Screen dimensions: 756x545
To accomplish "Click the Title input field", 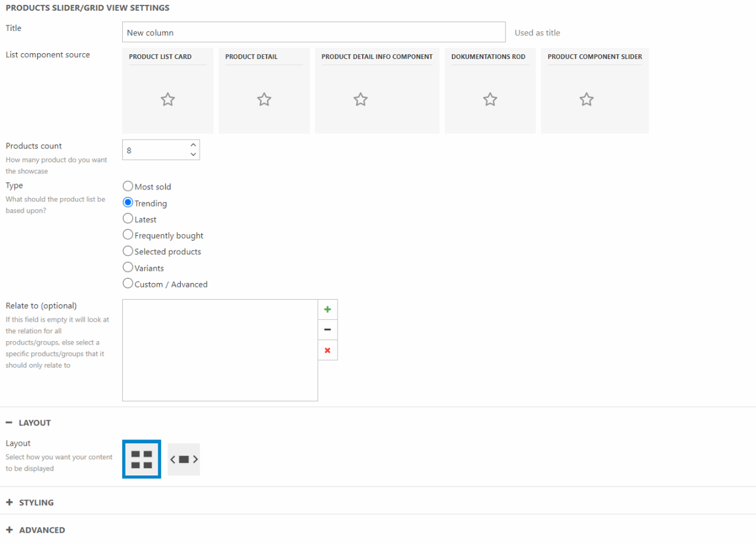I will point(314,33).
